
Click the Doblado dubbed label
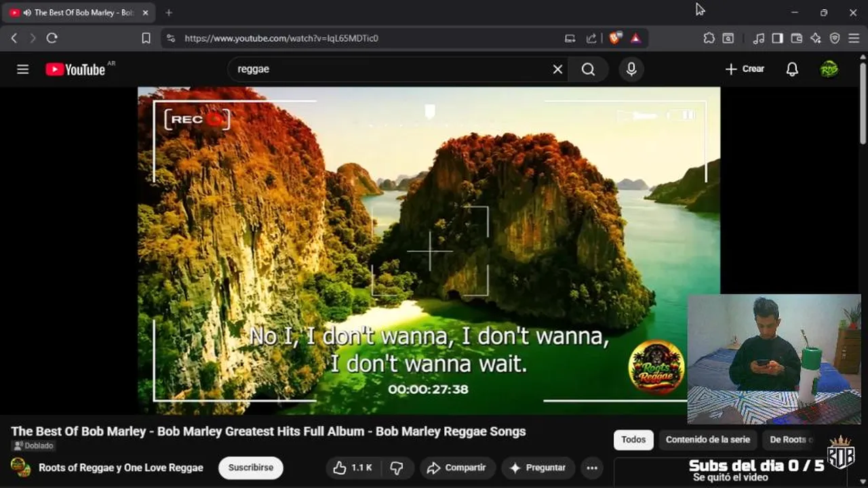(33, 446)
